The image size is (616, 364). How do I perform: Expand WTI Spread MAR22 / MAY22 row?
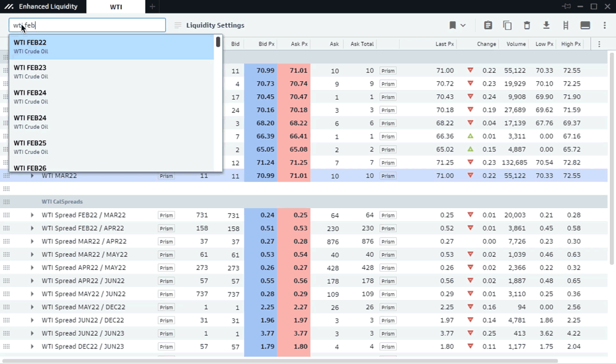(32, 254)
